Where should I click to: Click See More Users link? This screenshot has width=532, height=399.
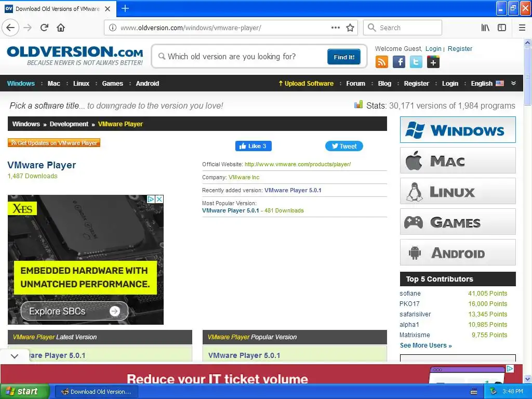[425, 345]
